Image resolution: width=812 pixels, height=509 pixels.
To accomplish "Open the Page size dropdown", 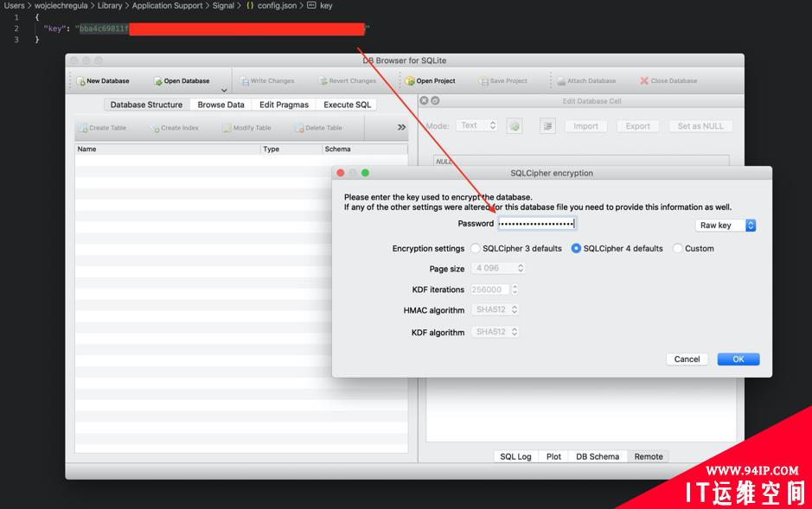I will click(x=498, y=268).
